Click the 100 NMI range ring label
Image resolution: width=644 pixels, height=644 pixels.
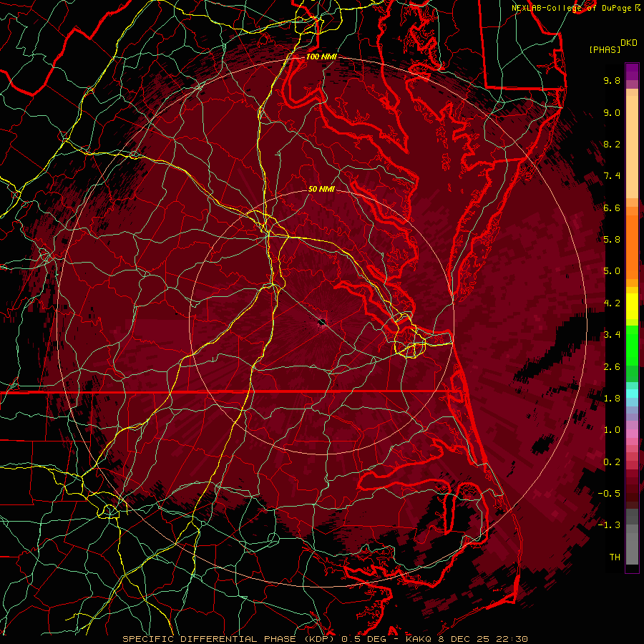pos(321,57)
